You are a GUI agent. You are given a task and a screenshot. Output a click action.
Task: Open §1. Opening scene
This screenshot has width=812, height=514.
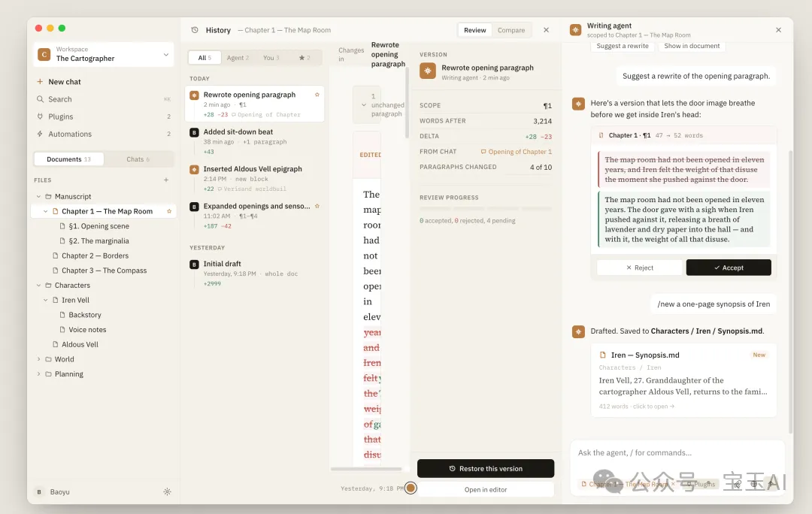click(99, 226)
